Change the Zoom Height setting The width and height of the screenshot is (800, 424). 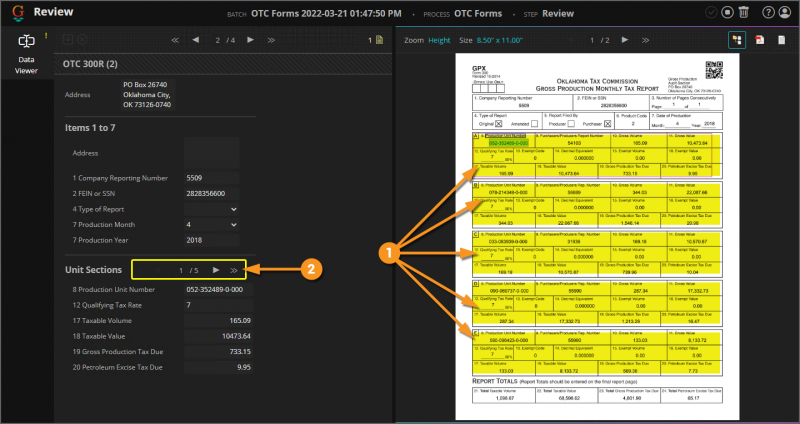(x=439, y=40)
